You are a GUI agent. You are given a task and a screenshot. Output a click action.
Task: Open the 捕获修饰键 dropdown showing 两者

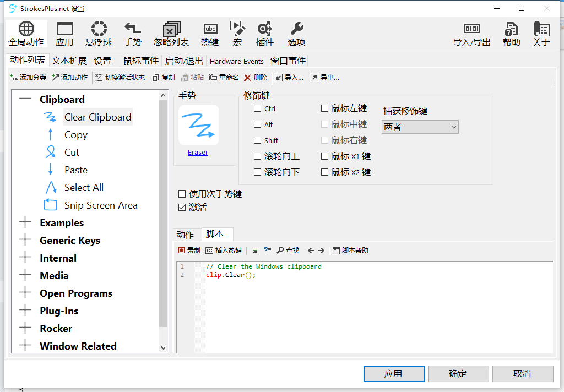click(x=420, y=127)
